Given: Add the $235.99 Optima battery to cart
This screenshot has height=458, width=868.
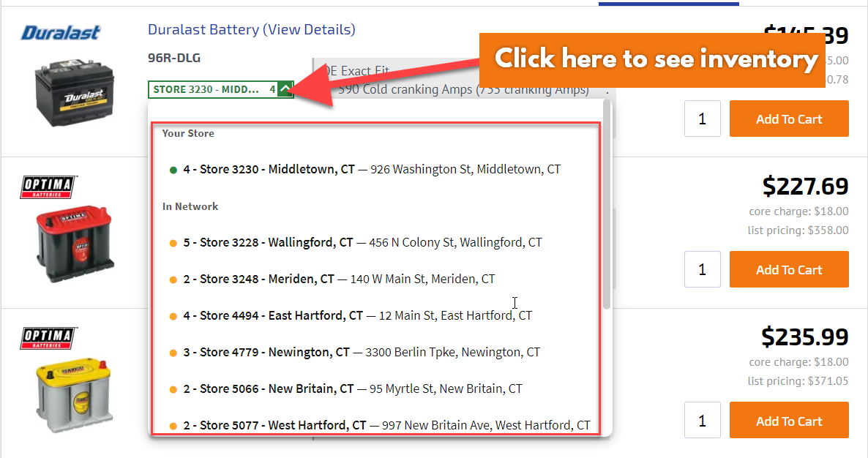Looking at the screenshot, I should point(789,421).
